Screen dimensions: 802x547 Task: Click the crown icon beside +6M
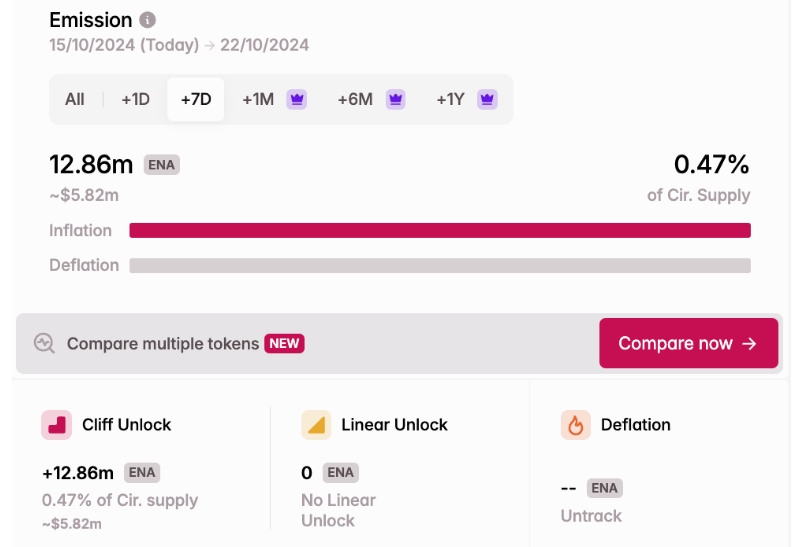[395, 99]
